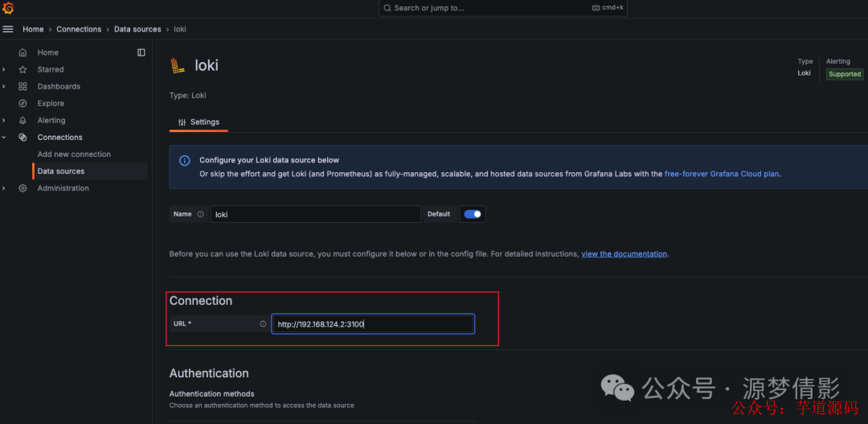Click the blue info circle icon in banner
The image size is (868, 424).
[185, 160]
